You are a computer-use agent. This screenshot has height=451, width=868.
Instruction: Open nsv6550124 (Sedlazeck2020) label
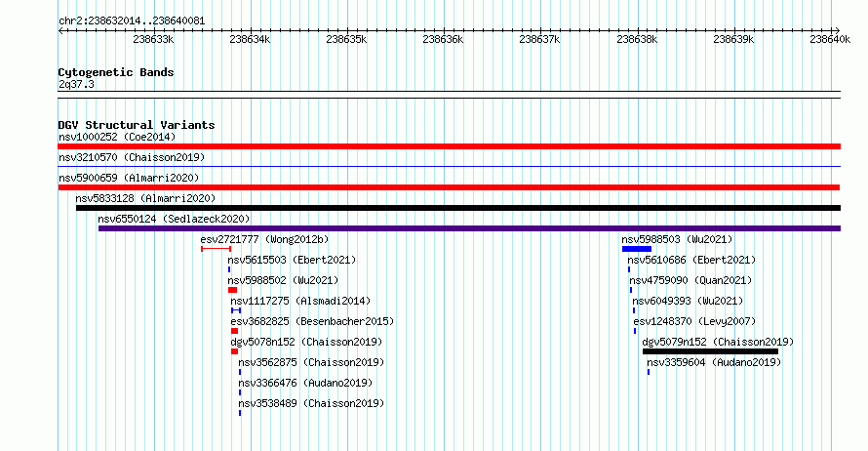click(x=174, y=219)
